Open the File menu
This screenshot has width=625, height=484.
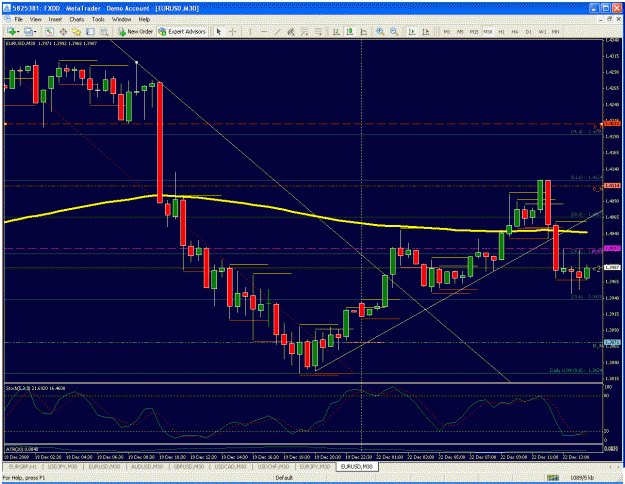(18, 19)
